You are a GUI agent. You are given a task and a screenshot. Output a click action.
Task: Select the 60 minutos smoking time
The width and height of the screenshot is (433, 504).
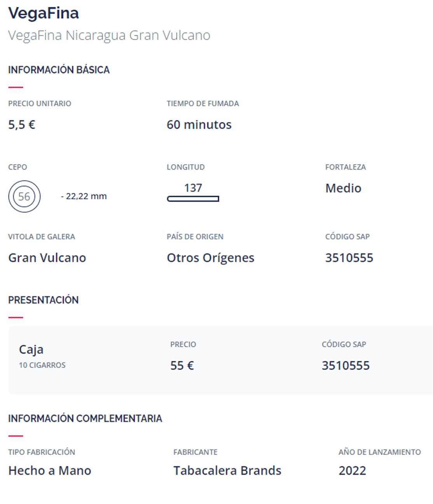tap(199, 125)
